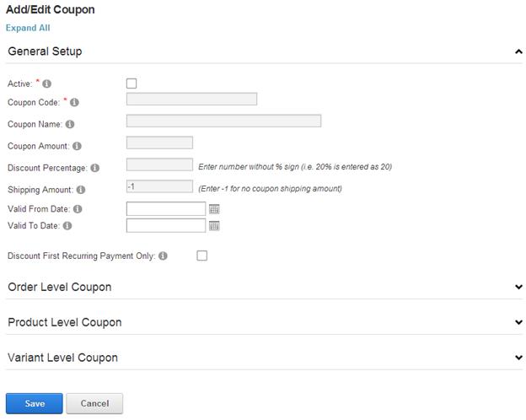Enable the Active checkbox
The image size is (526, 420).
(131, 83)
